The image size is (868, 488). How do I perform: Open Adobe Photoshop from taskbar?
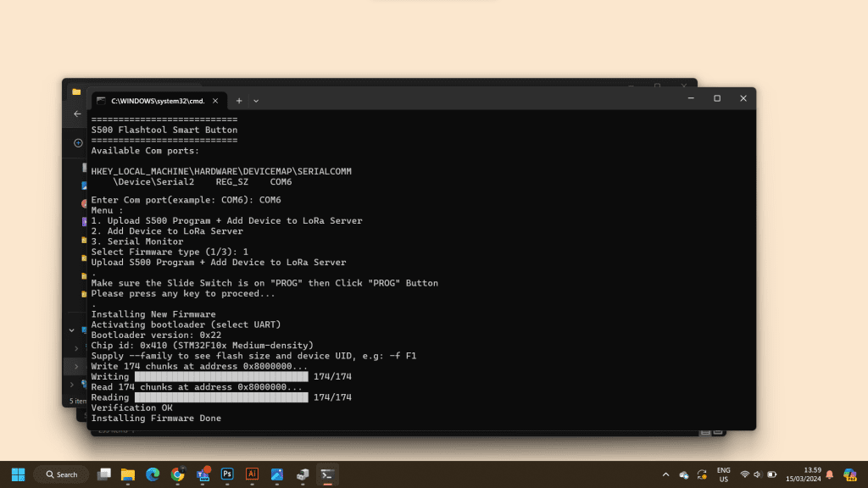[x=227, y=474]
